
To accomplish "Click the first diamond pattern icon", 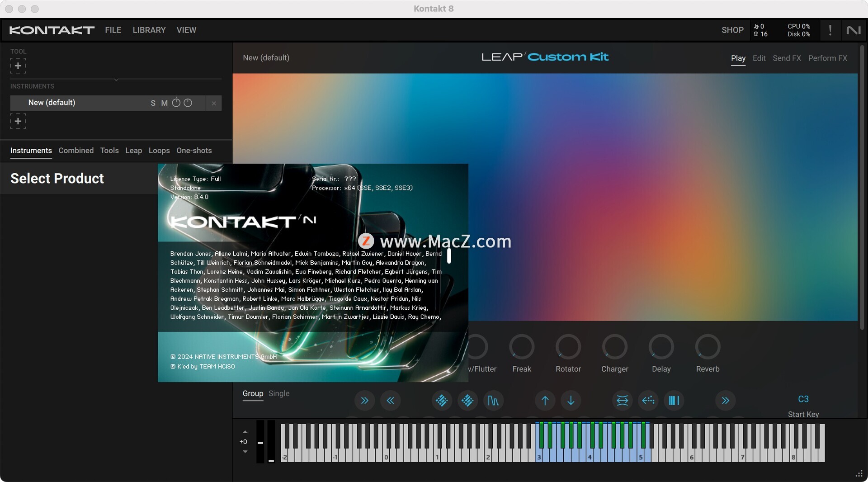I will pos(442,401).
